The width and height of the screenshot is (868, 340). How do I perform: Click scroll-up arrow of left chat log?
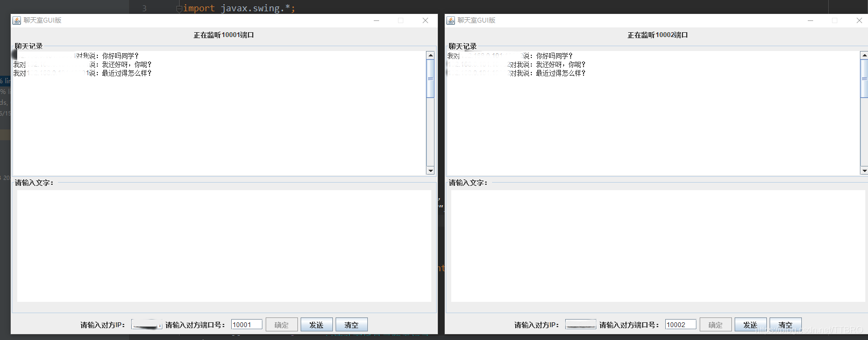coord(430,55)
